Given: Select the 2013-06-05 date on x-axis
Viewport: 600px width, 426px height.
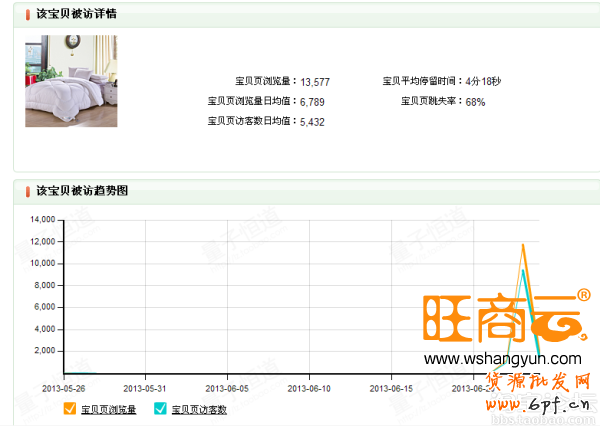Looking at the screenshot, I should point(228,387).
